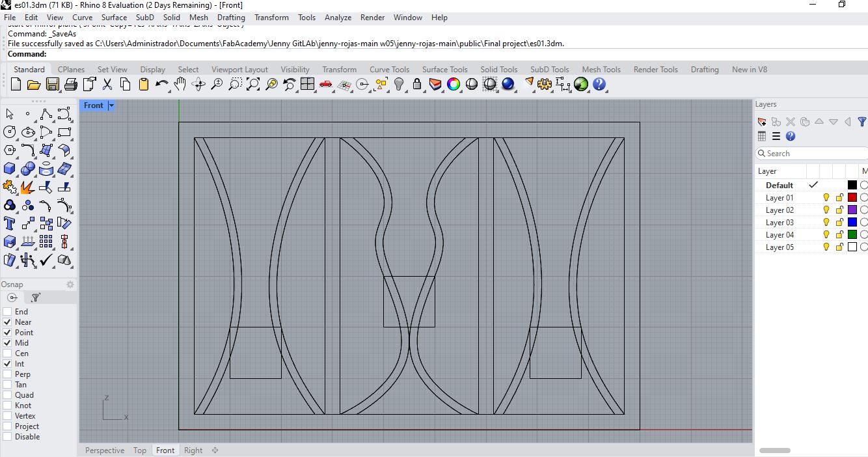Select the Pan hand tool
This screenshot has height=457, width=868.
[180, 84]
